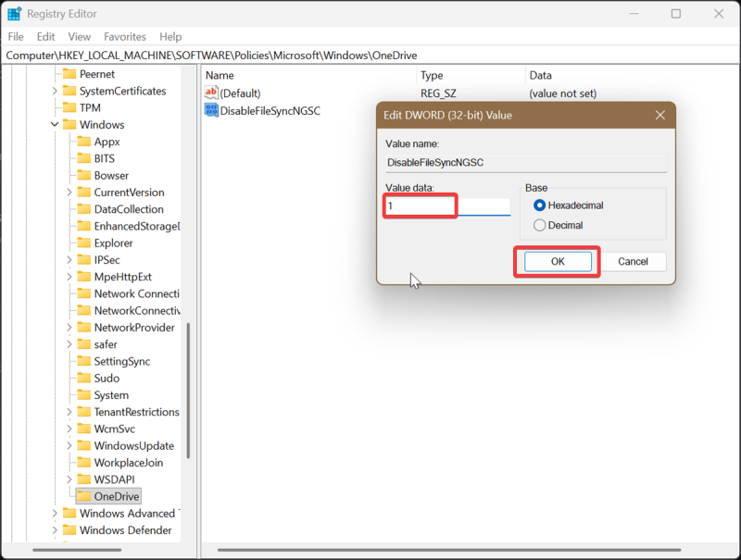Open the View menu
Image resolution: width=741 pixels, height=560 pixels.
tap(79, 37)
